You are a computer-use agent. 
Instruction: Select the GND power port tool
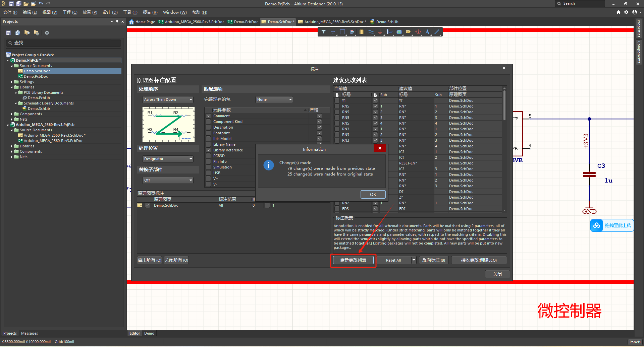pos(380,32)
